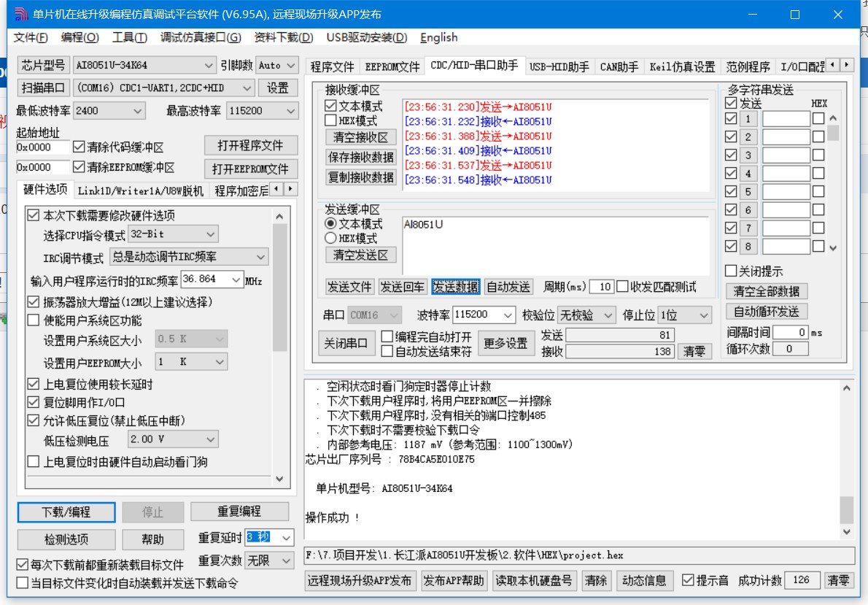868x605 pixels.
Task: Click the 打开程序文件 button
Action: point(251,145)
